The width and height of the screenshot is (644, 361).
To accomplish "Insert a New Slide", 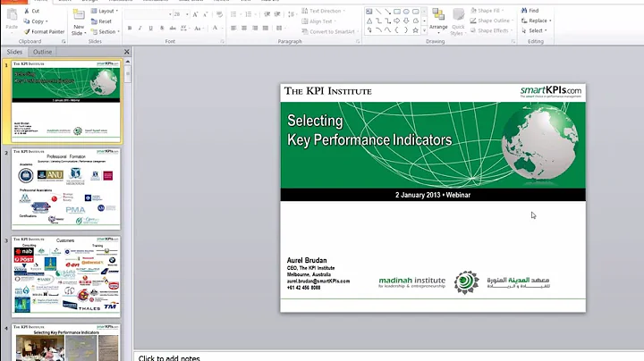I will coord(79,22).
